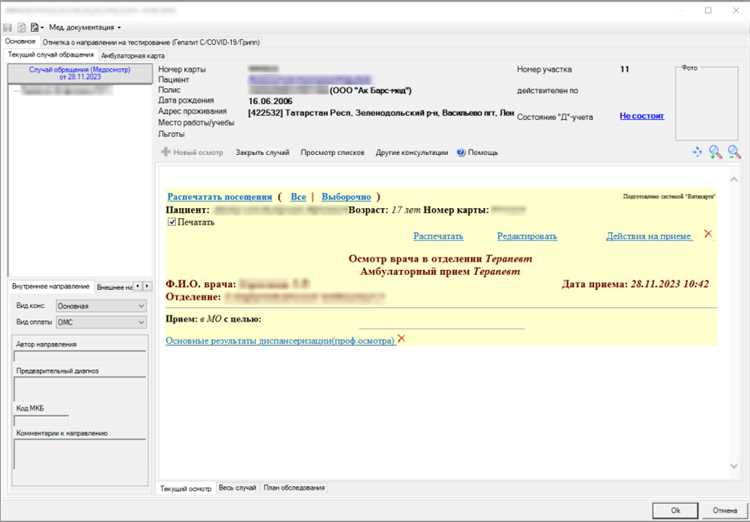Click the Все print link
This screenshot has height=522, width=750.
[x=298, y=197]
